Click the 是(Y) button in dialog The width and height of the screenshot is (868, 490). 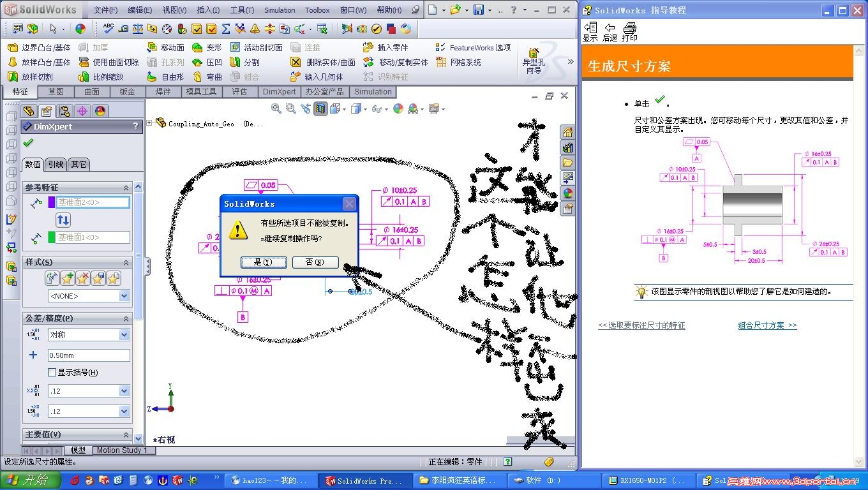[x=263, y=262]
